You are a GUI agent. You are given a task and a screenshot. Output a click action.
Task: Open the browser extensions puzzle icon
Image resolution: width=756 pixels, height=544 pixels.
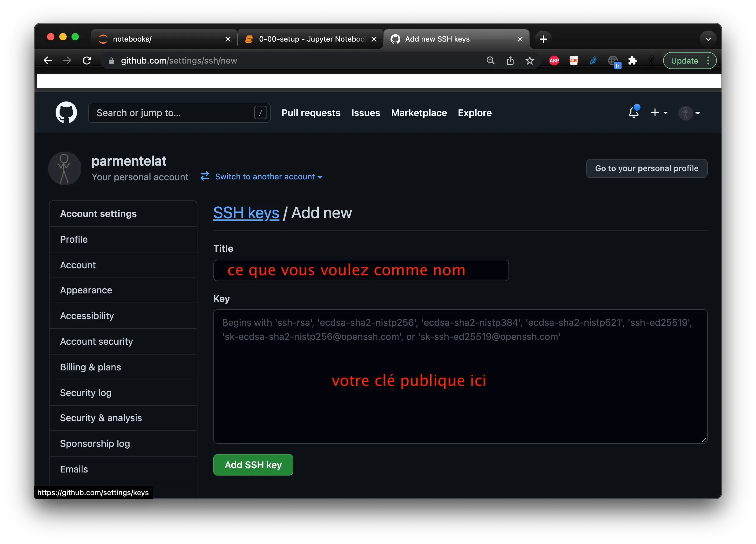632,60
